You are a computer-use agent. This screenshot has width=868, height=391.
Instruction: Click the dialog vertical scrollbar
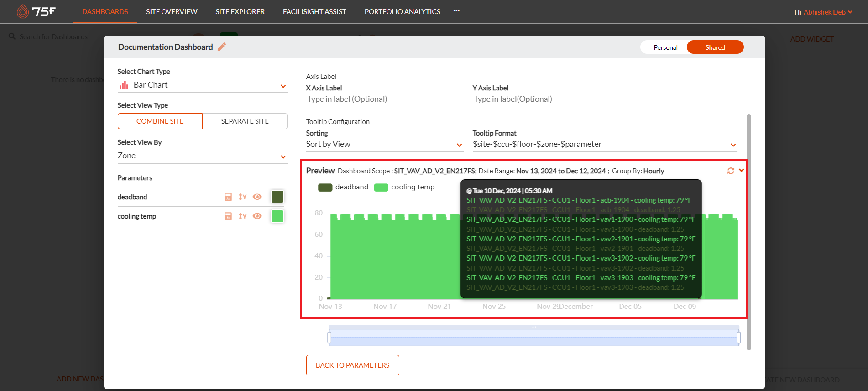pos(748,232)
